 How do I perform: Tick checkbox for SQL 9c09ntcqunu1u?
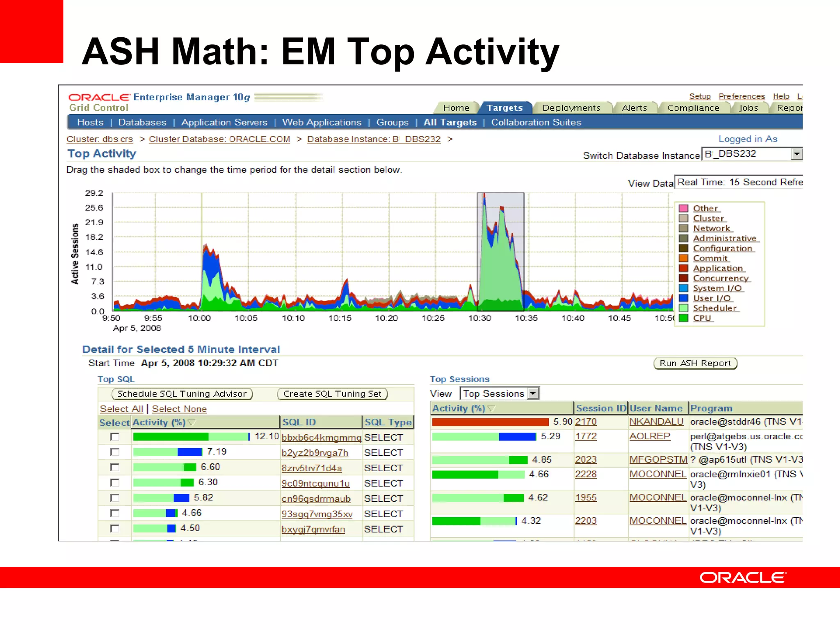pos(115,483)
